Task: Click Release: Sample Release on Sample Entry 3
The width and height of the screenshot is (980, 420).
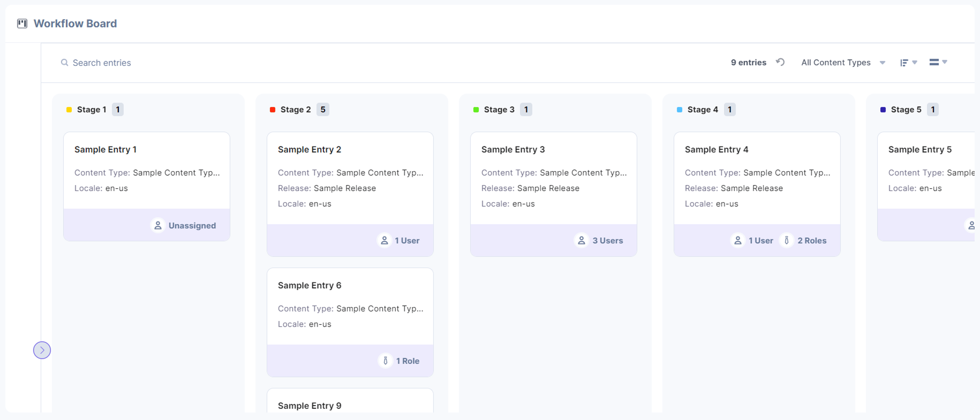Action: pos(530,188)
